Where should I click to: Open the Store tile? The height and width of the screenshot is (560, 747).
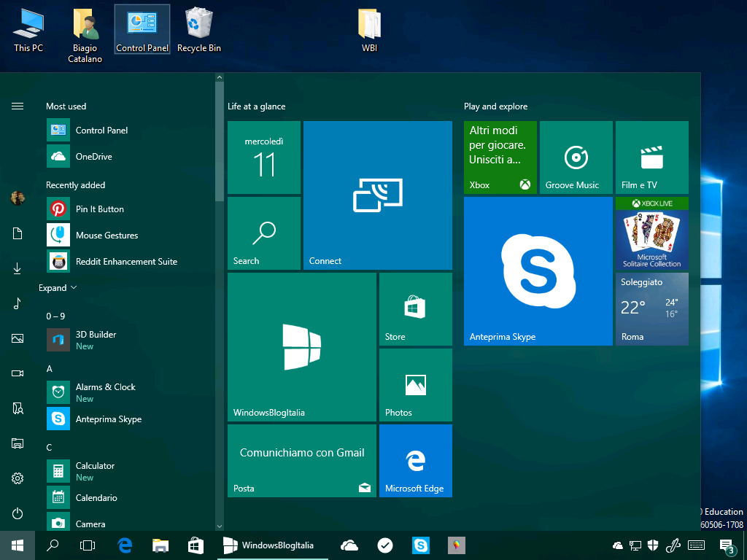coord(415,309)
